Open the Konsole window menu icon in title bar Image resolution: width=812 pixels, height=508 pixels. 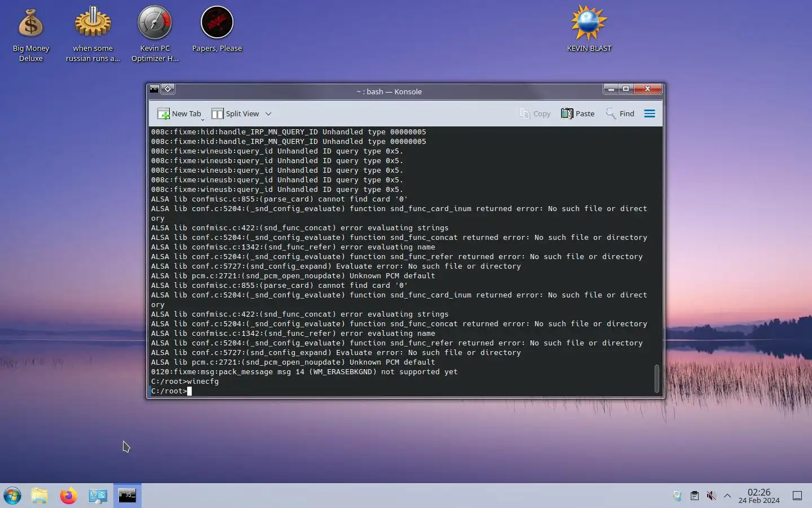[154, 89]
